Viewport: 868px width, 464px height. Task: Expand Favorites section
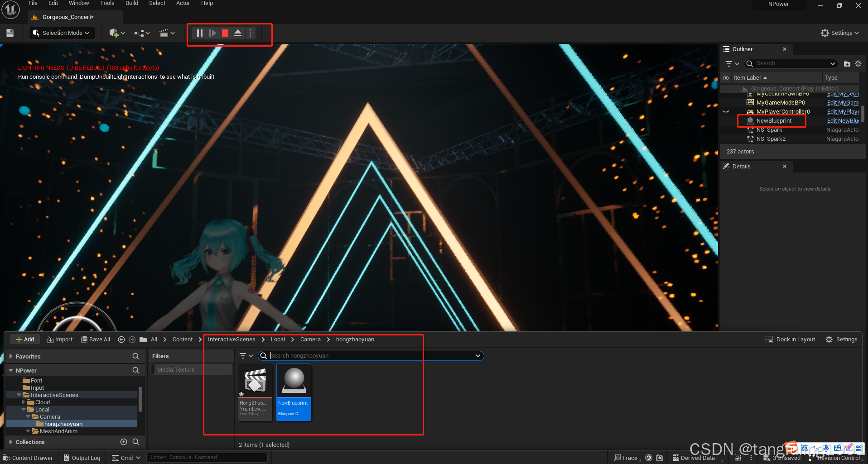11,357
